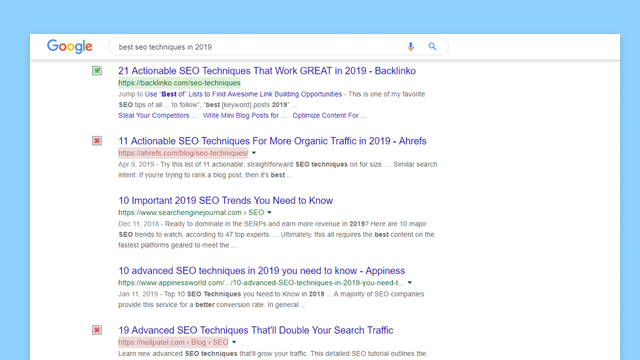The image size is (640, 360).
Task: Open '10 advanced SEO techniques' Appiness result
Action: point(262,271)
